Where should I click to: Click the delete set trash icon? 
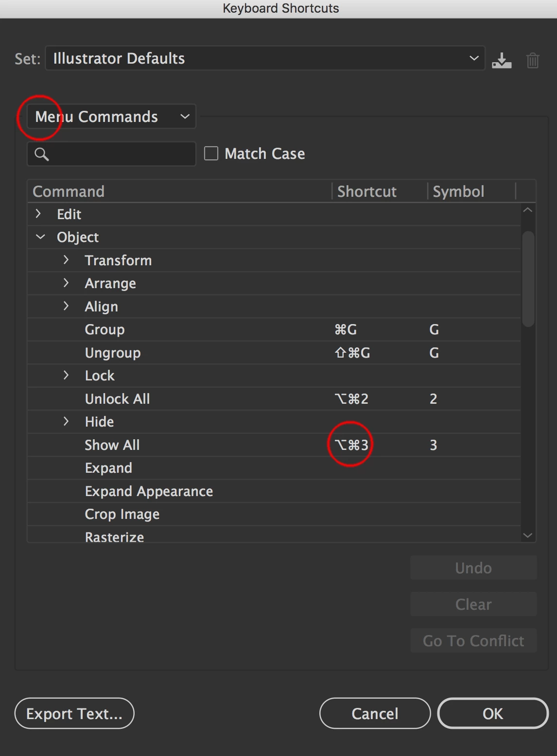[x=533, y=60]
